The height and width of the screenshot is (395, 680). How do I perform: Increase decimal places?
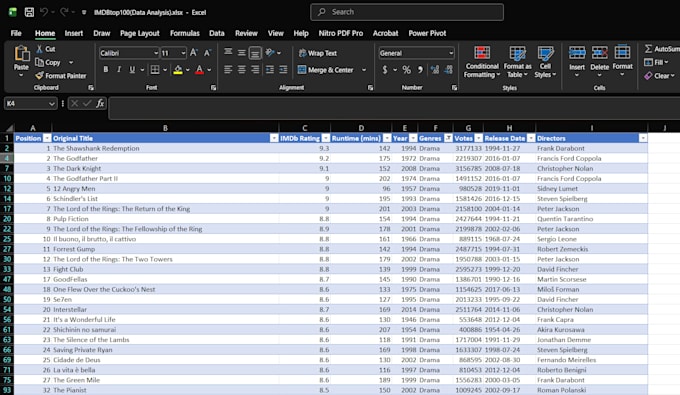pyautogui.click(x=435, y=69)
